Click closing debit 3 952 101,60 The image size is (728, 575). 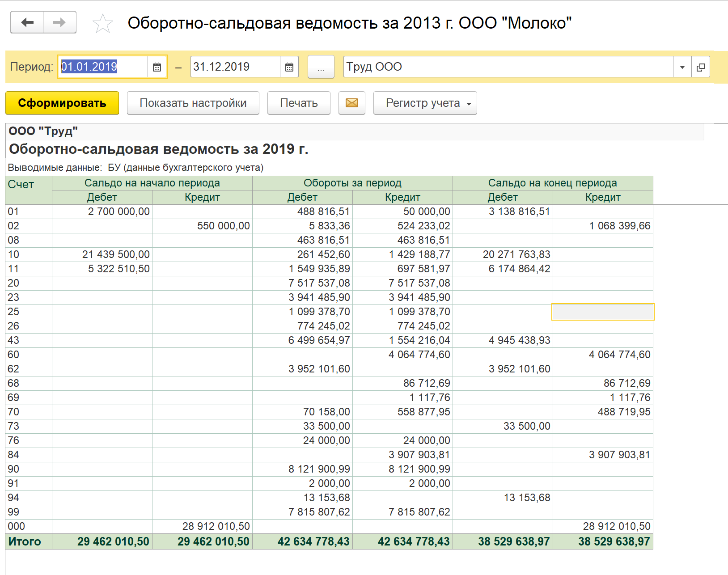pos(519,369)
